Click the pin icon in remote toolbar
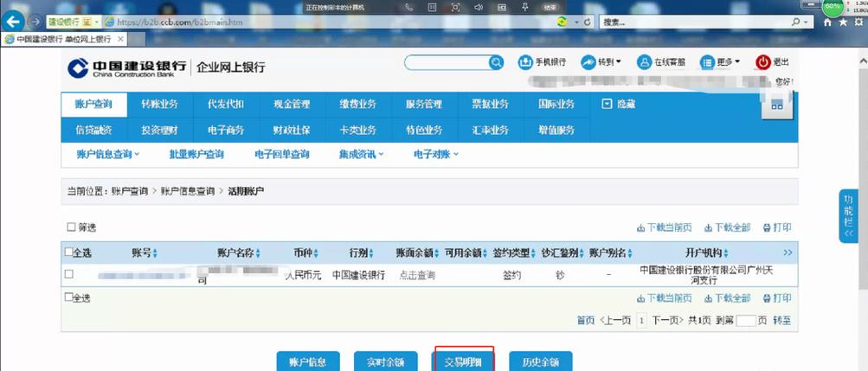Screen dimensions: 868x371 524,7
